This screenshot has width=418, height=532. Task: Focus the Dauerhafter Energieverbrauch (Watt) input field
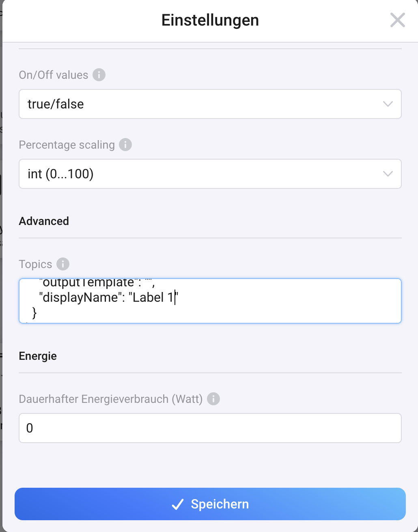(210, 428)
